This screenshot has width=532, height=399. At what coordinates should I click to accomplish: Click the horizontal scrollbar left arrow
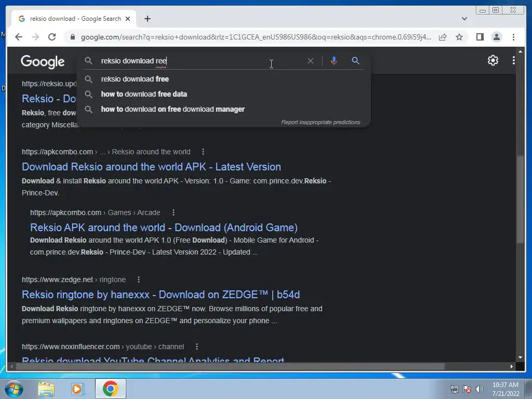coord(12,366)
